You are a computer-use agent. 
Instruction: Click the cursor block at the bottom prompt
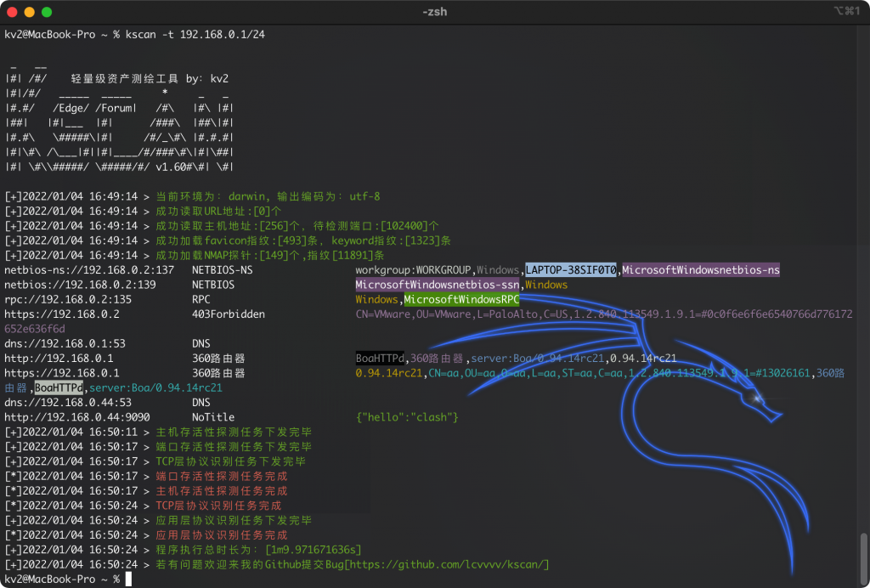(128, 579)
